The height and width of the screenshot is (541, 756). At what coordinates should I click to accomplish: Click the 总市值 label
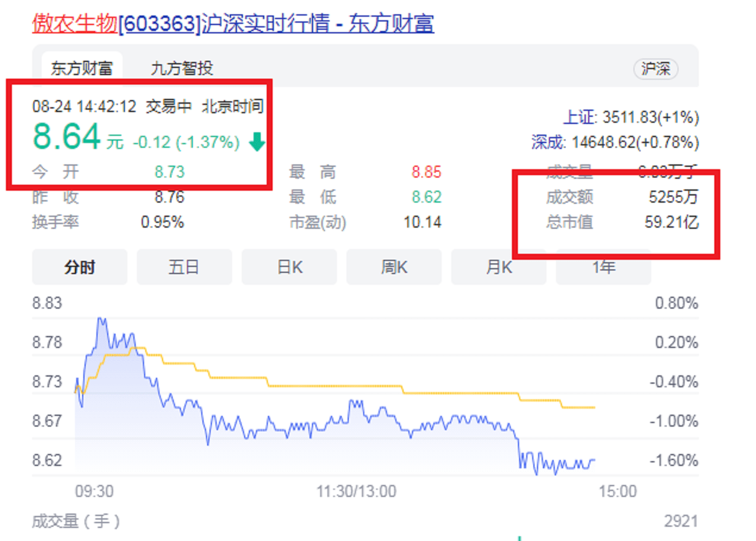tap(570, 222)
